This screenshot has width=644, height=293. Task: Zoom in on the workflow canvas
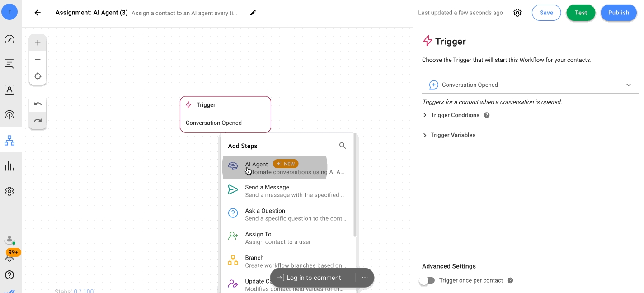(x=38, y=43)
